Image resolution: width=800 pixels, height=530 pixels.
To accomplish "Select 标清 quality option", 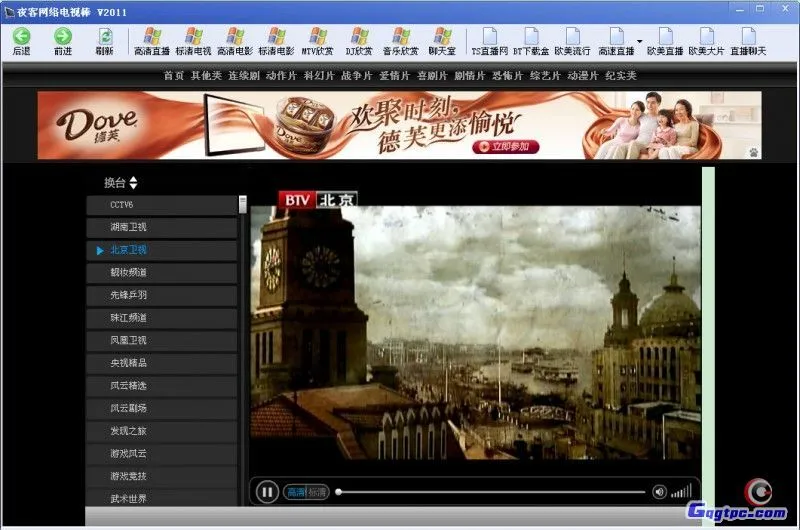I will click(x=317, y=492).
